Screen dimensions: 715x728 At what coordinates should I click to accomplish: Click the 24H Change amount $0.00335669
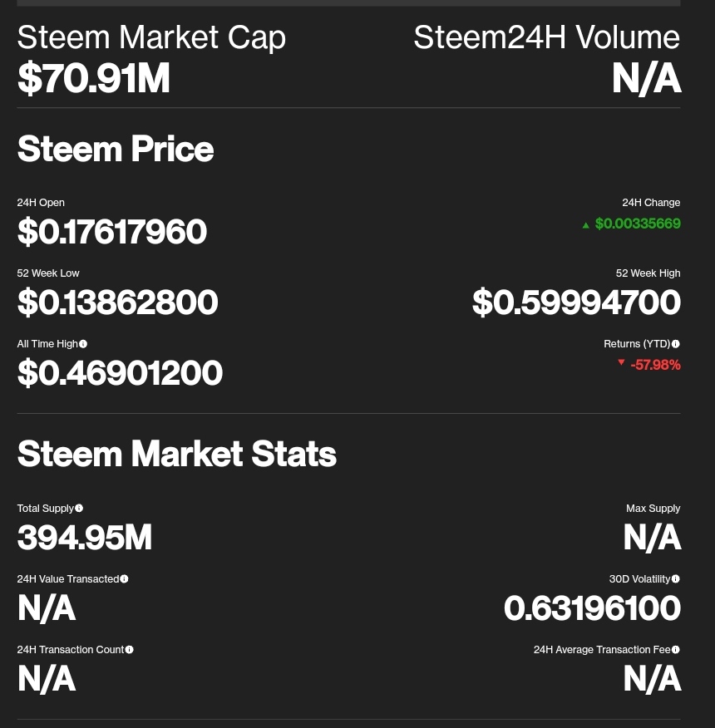pyautogui.click(x=638, y=224)
